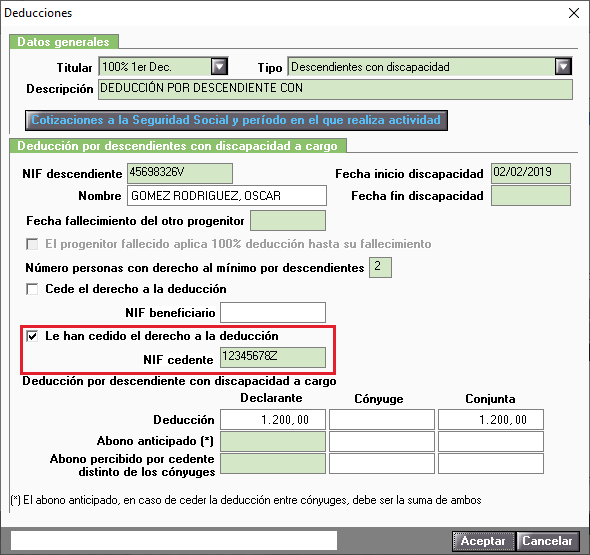Click the abono anticipado footnote text

click(x=246, y=500)
